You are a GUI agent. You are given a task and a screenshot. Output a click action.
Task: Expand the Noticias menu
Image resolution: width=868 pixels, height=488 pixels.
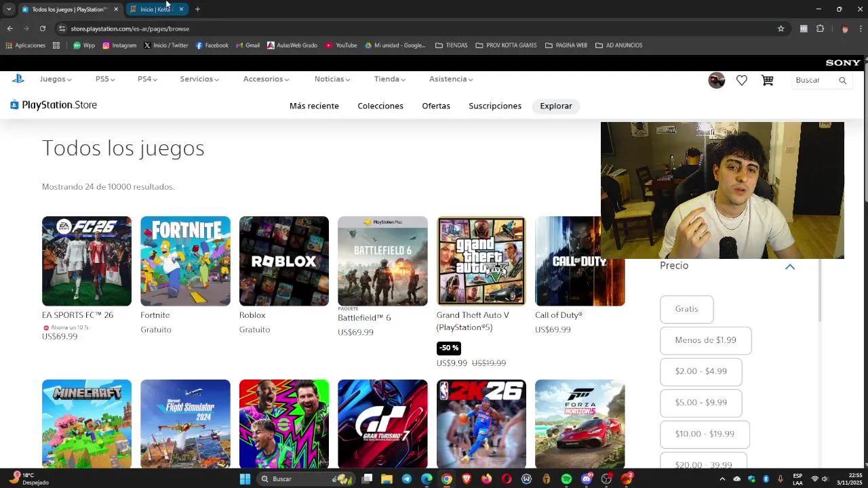pos(332,79)
